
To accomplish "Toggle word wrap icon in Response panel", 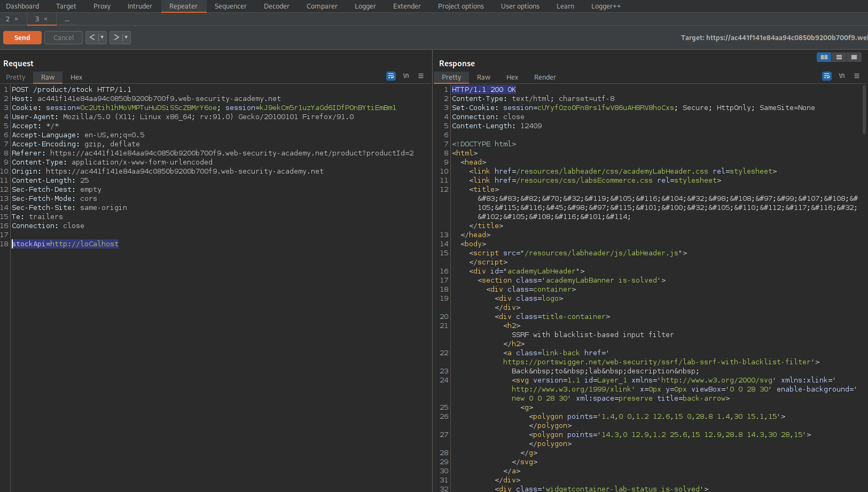I will point(827,76).
